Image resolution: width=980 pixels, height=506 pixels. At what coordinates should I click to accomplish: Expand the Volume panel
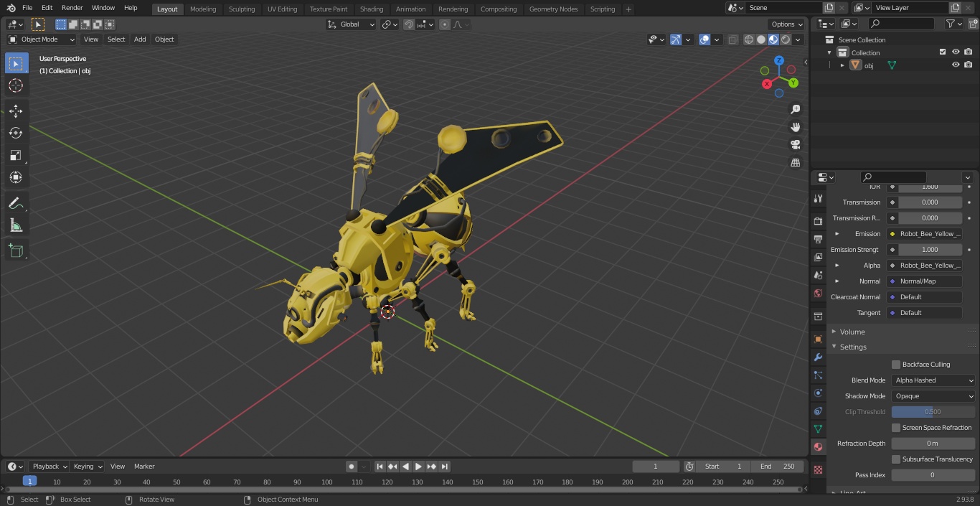(x=852, y=332)
